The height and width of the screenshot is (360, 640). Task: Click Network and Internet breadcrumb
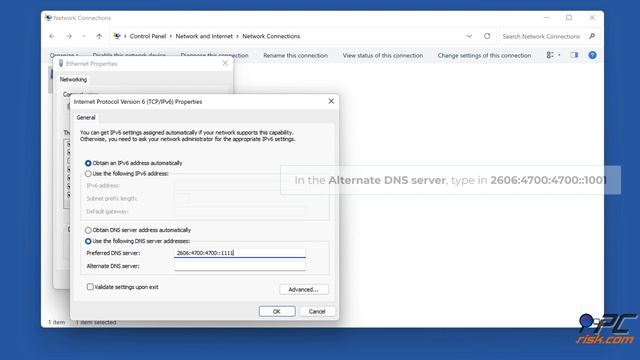coord(204,36)
